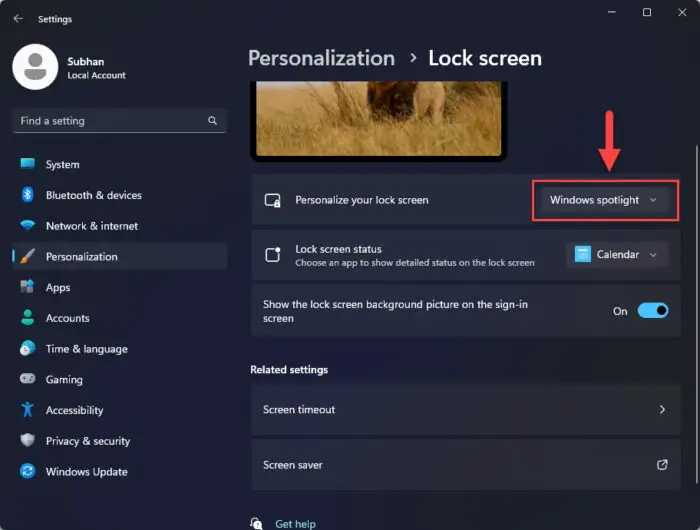Click the Get help link

click(x=295, y=523)
